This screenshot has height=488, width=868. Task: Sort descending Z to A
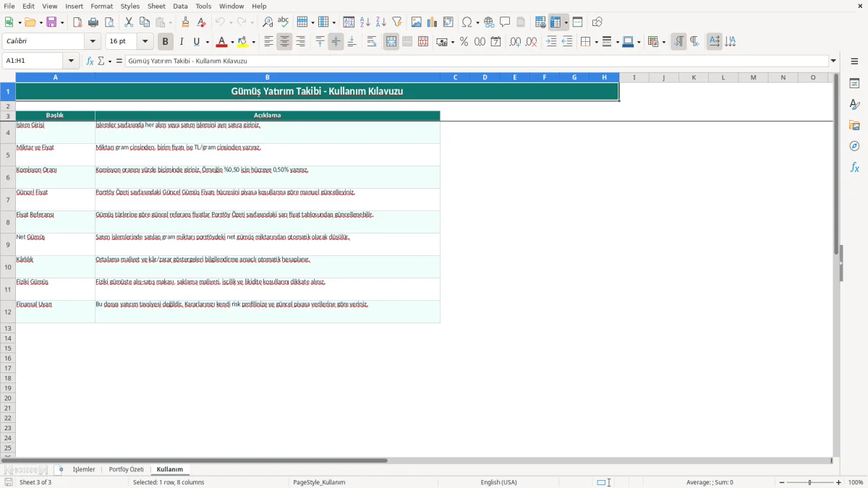(x=381, y=22)
